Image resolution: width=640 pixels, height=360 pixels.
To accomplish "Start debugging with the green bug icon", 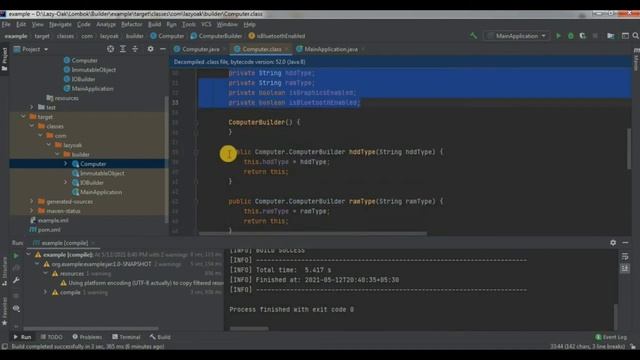I will [x=571, y=36].
